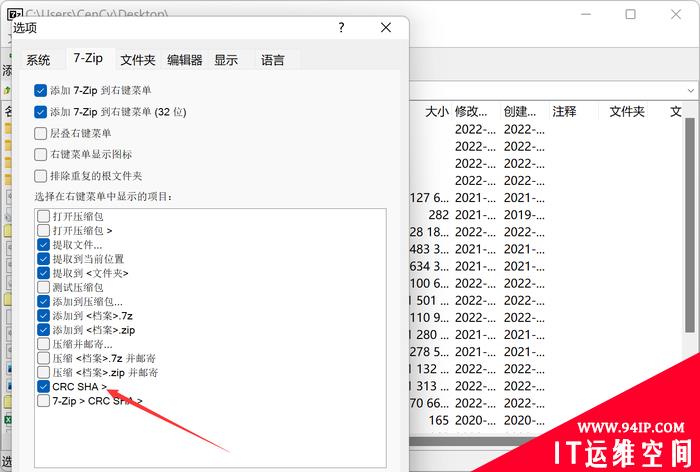
Task: Switch to the 系统 tab
Action: click(x=38, y=60)
